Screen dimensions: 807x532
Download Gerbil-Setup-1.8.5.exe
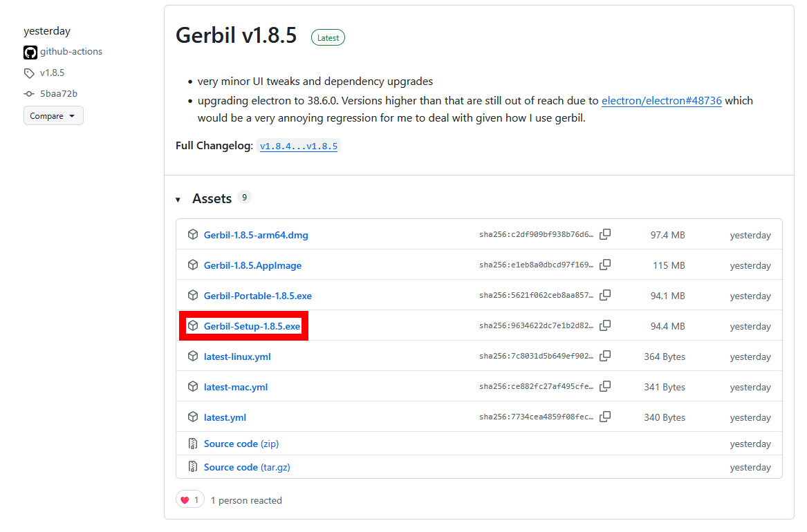click(252, 326)
